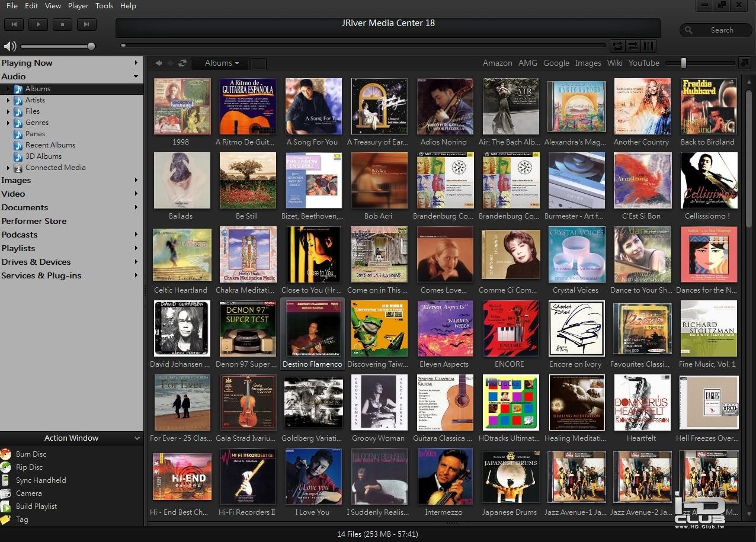
Task: Open the Player menu
Action: click(x=78, y=6)
